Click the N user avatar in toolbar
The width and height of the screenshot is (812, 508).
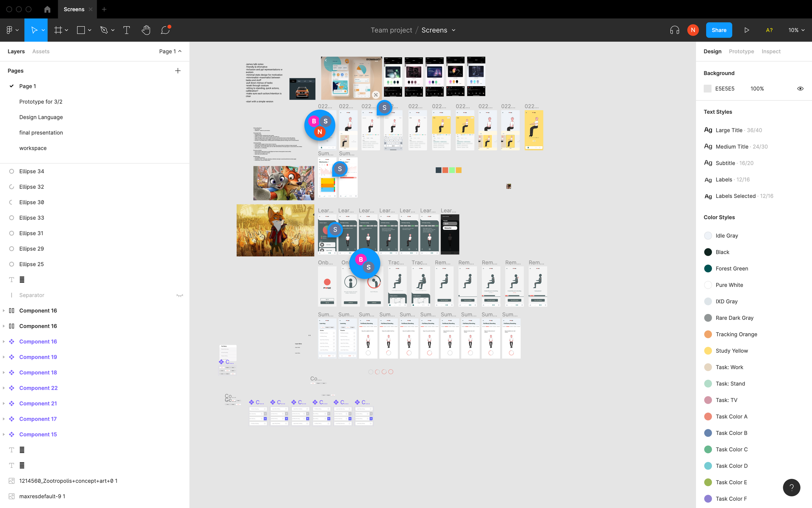tap(693, 30)
